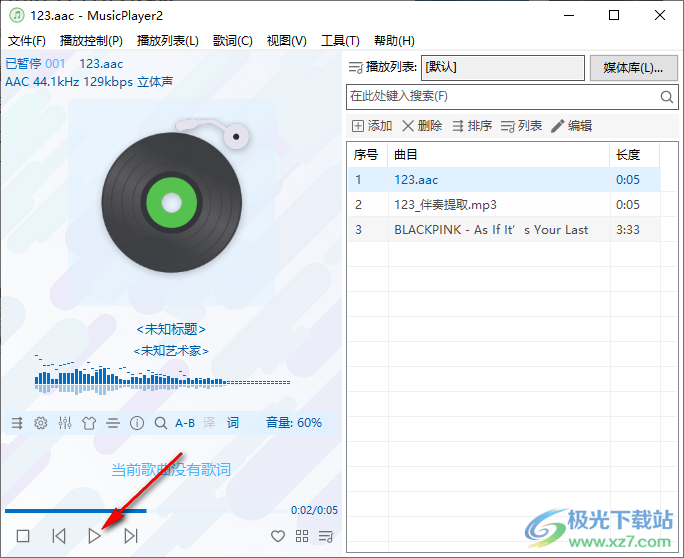684x558 pixels.
Task: Select 123_伴奏提取.mp3 in playlist
Action: [504, 205]
